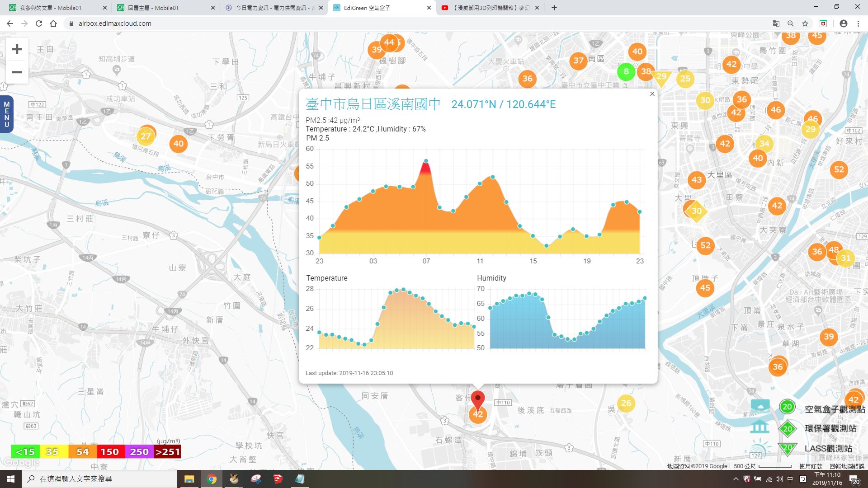This screenshot has width=868, height=488.
Task: Toggle LASS station layer icon in legend
Action: [x=759, y=448]
